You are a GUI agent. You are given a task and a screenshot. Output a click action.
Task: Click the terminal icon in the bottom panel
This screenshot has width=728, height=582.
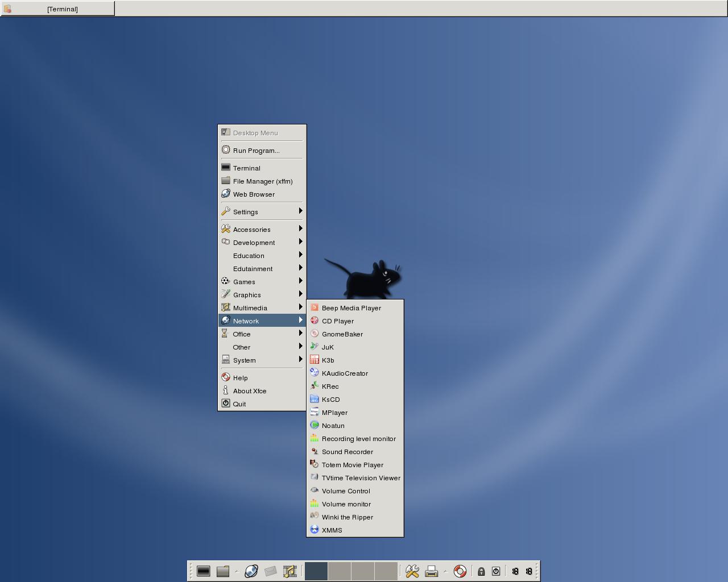click(x=204, y=571)
